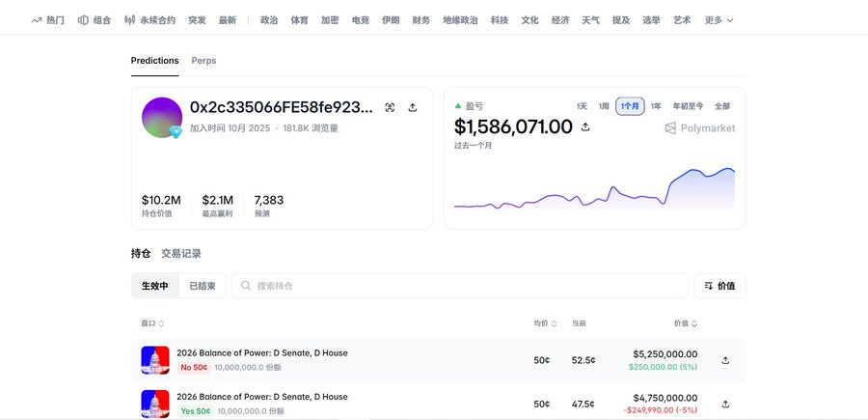Click the $250,000.00 (5%) gain value
Screen dimensions: 868x420
click(664, 367)
